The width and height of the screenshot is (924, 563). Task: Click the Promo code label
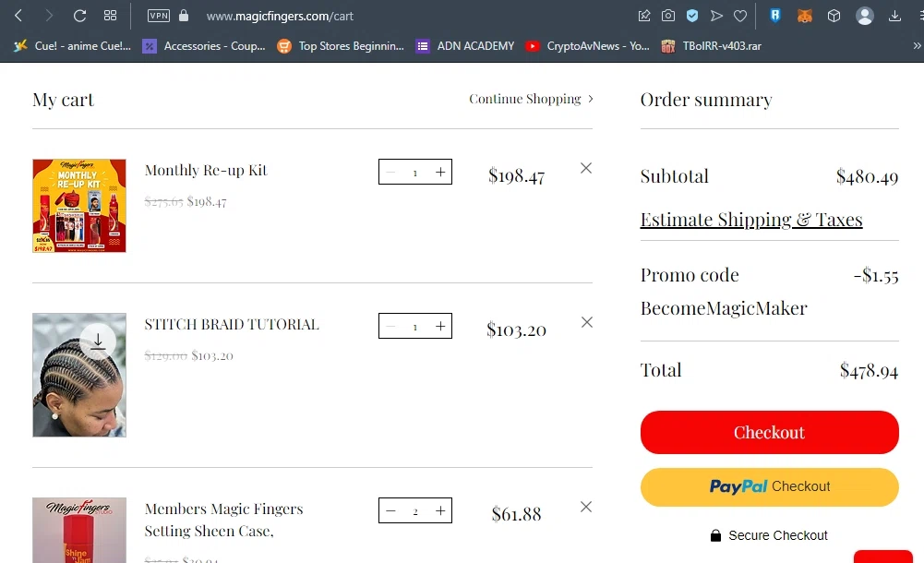pos(690,275)
